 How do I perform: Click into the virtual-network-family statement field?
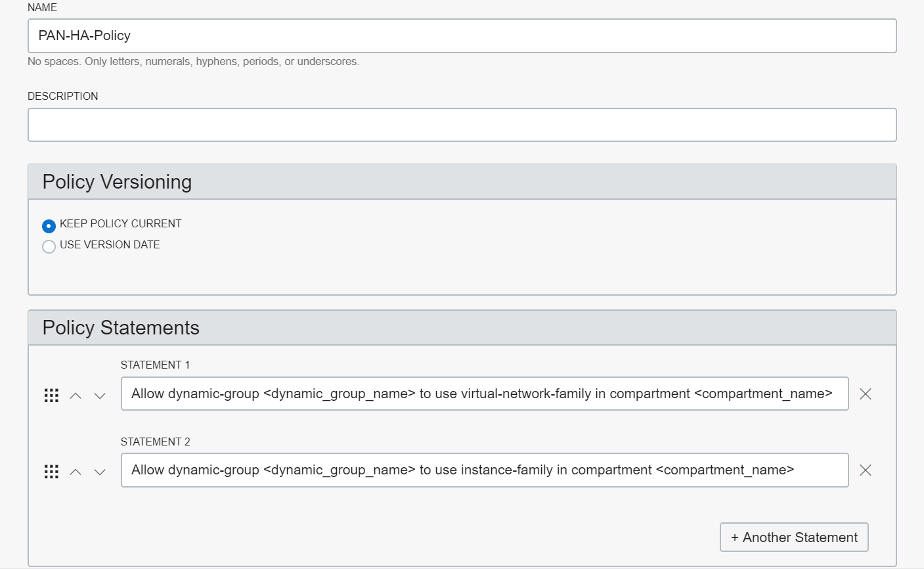coord(484,394)
